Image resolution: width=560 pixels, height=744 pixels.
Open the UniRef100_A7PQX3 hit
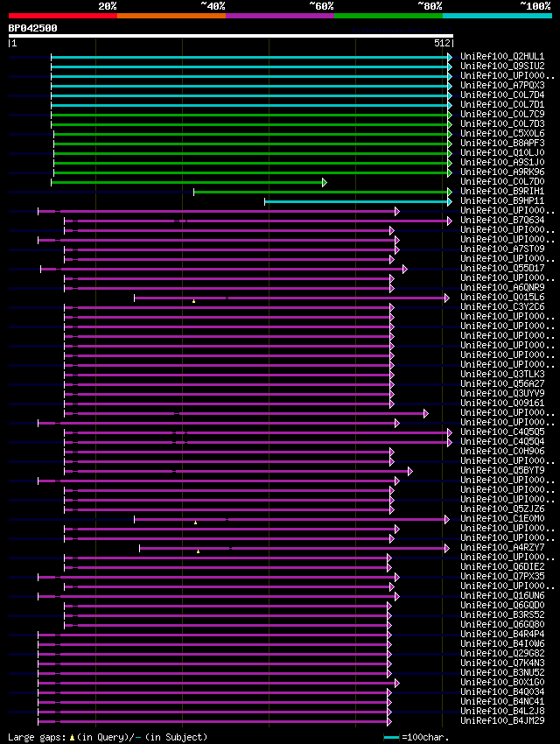pyautogui.click(x=502, y=86)
